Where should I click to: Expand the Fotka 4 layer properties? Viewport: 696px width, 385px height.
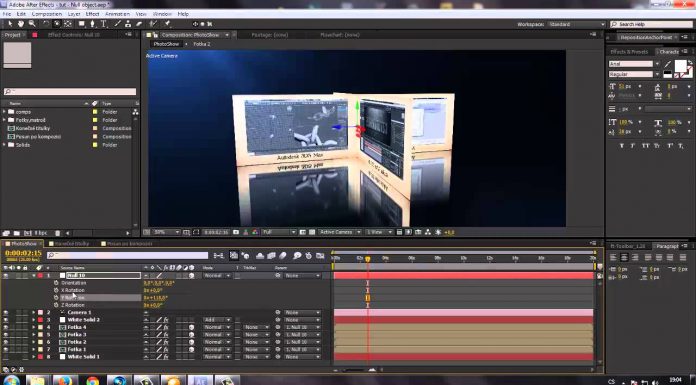click(x=34, y=327)
